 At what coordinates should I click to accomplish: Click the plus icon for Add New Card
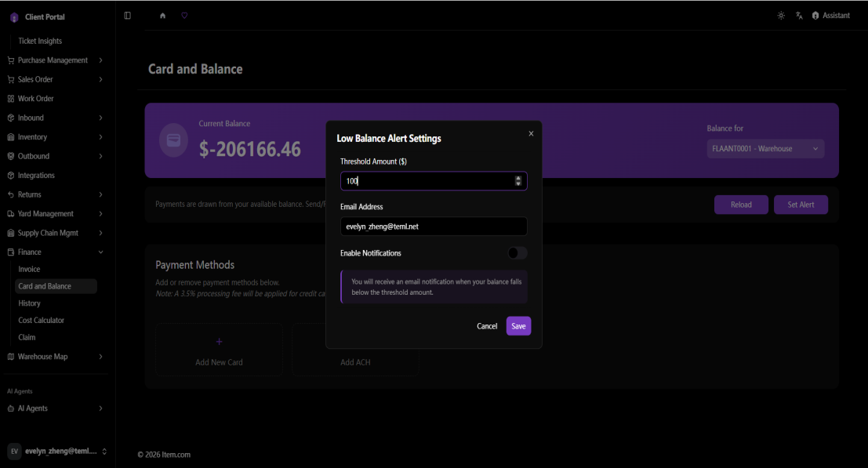click(x=220, y=342)
